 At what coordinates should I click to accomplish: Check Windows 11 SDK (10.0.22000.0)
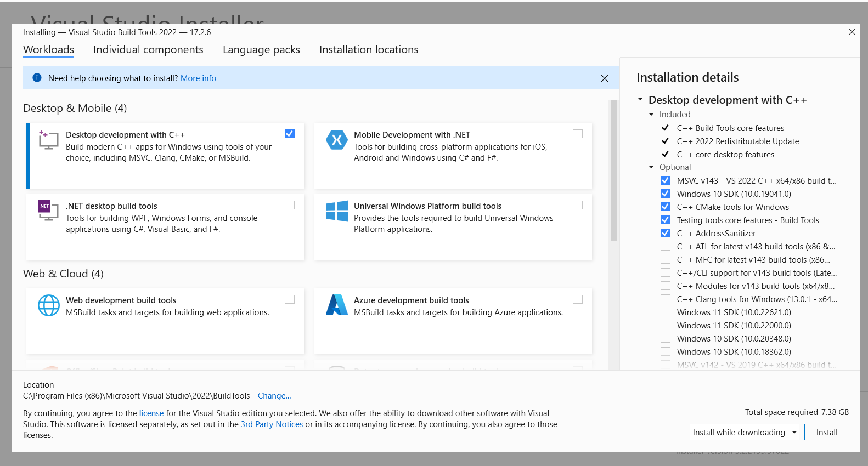(666, 325)
